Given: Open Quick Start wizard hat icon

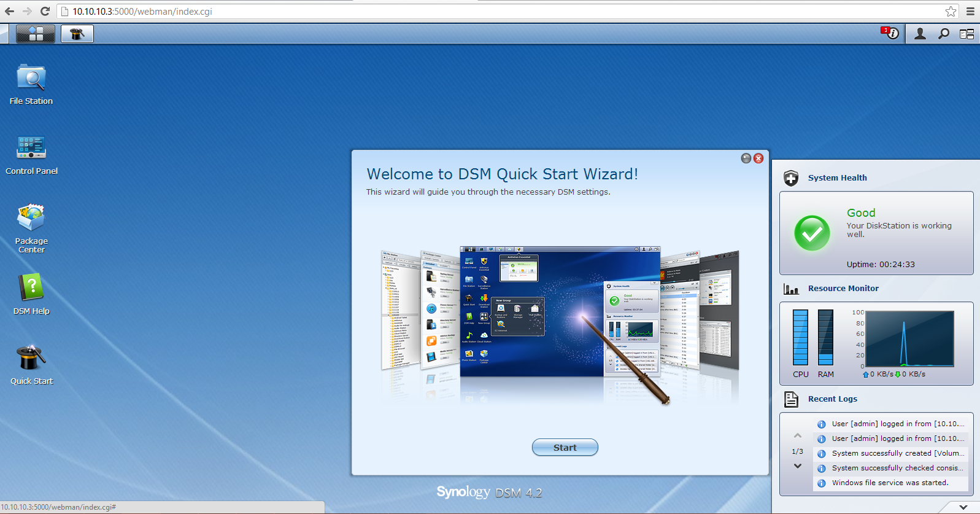Looking at the screenshot, I should coord(31,358).
